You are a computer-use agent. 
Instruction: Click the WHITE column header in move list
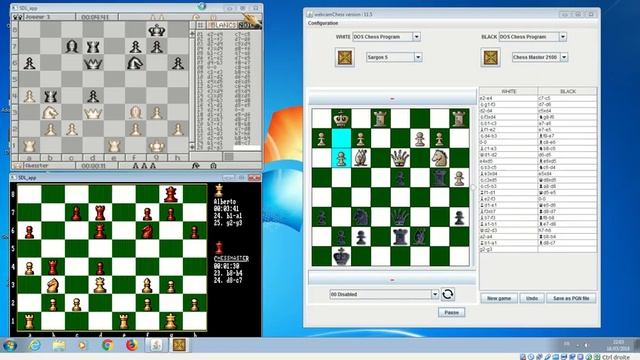tap(509, 91)
